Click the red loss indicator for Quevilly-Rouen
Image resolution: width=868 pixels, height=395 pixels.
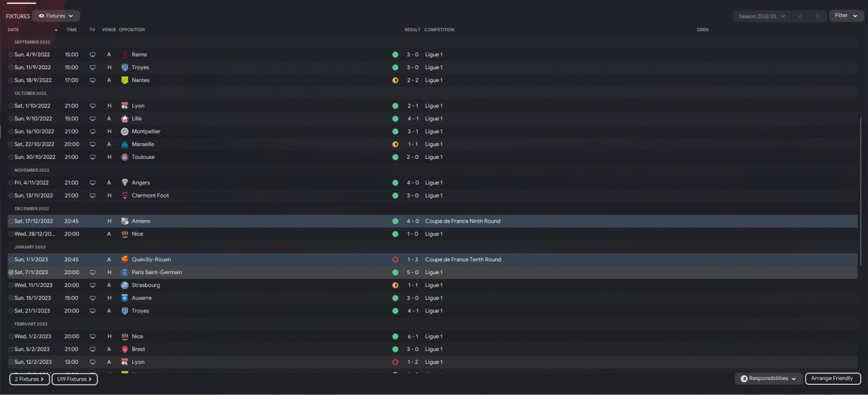(x=395, y=260)
